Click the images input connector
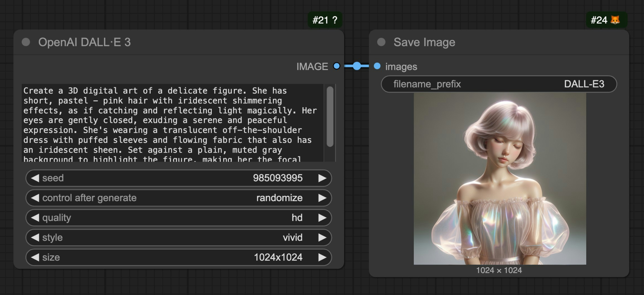 [x=377, y=66]
